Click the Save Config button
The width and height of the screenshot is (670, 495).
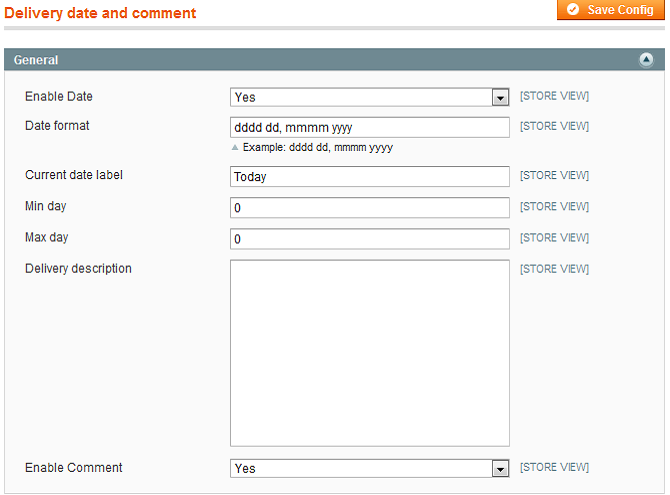[611, 9]
